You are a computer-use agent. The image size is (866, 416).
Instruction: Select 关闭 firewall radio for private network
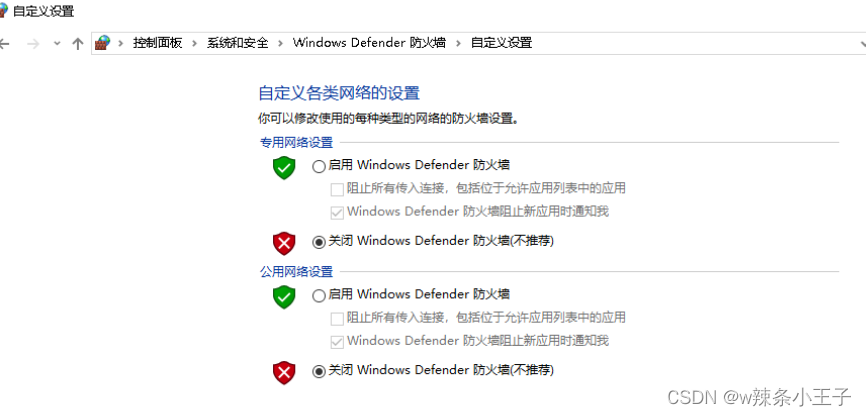319,242
